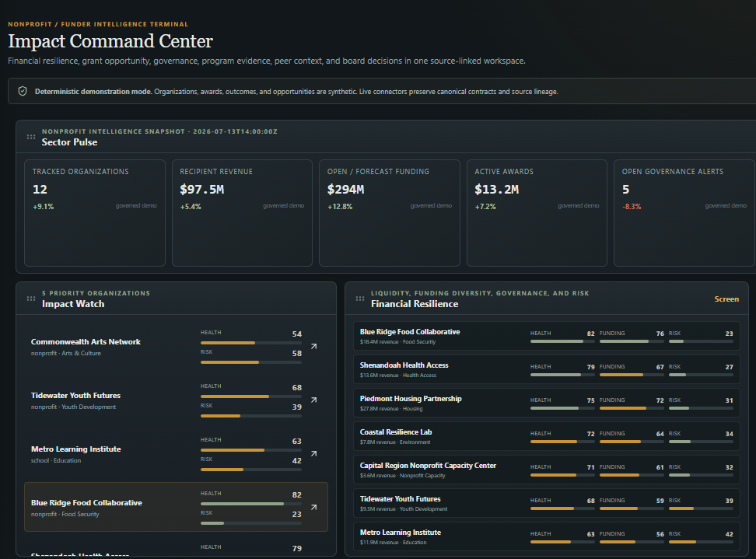Select Tidewater Youth Futures in Impact Watch
The height and width of the screenshot is (559, 756).
[x=176, y=400]
